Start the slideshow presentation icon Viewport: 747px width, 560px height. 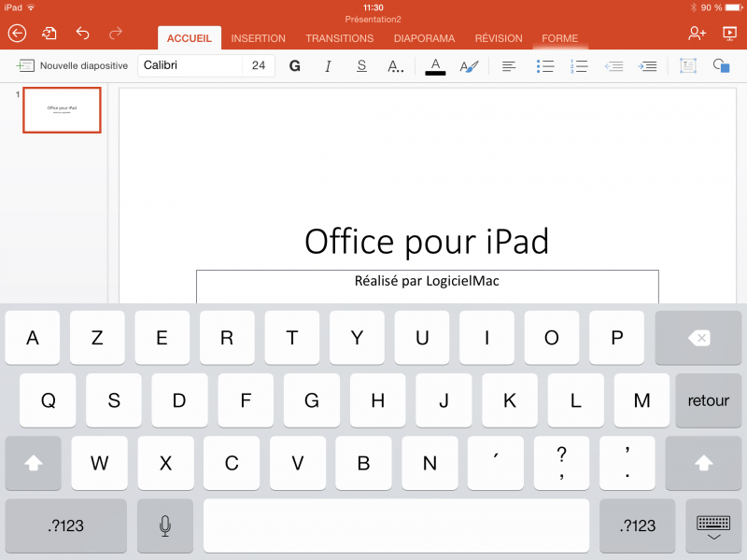tap(729, 34)
